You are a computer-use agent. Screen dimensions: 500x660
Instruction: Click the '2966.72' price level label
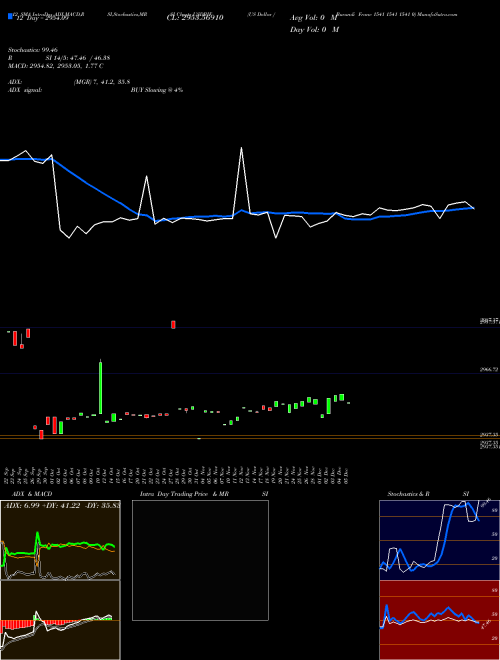click(489, 370)
